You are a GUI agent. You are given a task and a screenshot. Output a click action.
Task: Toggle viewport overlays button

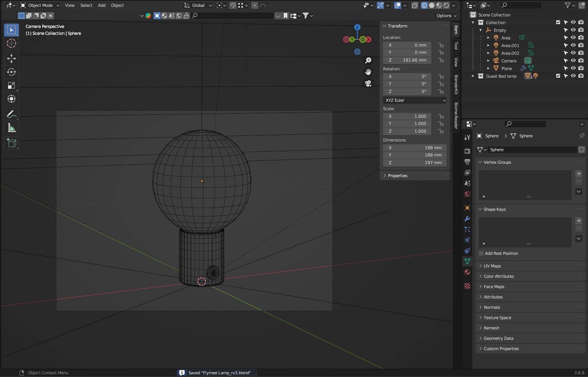point(398,5)
